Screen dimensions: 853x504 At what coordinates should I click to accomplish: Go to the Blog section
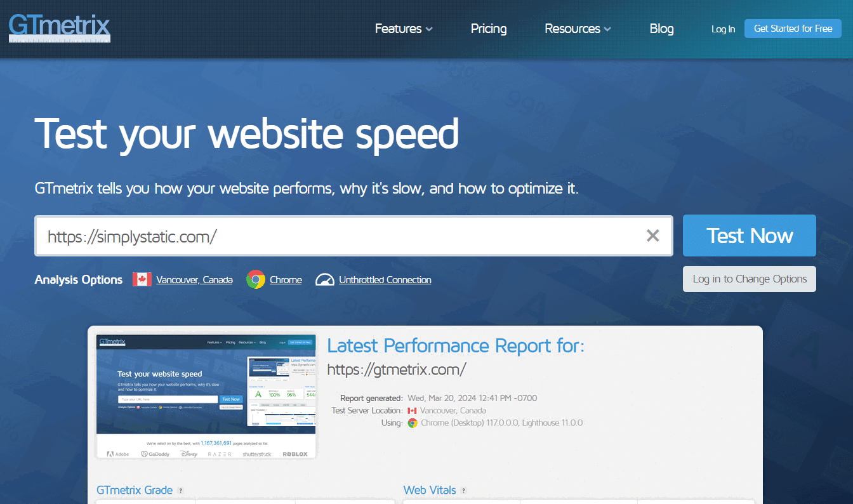(x=661, y=29)
